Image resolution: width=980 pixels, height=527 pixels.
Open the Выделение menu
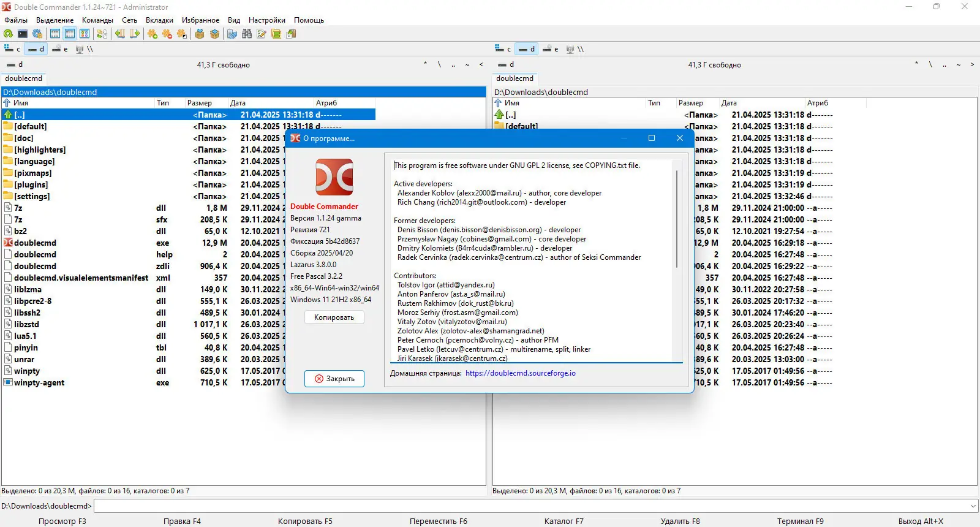[x=55, y=20]
